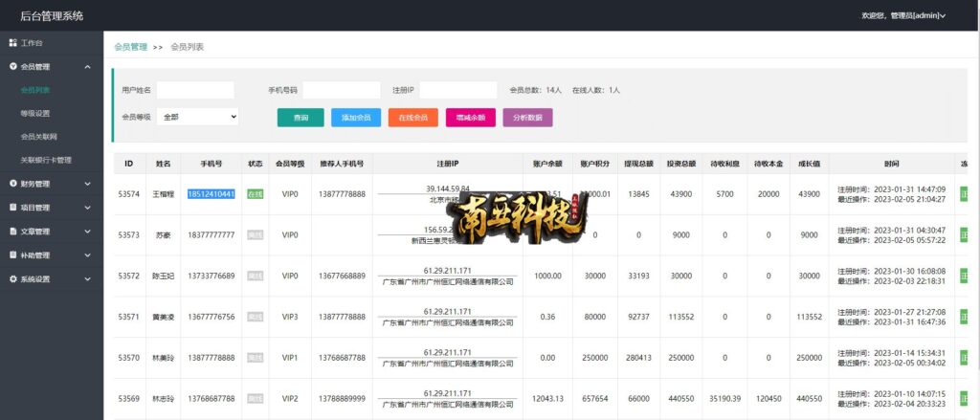The height and width of the screenshot is (420, 980).
Task: Select 会员关联网 submenu item
Action: (x=38, y=136)
